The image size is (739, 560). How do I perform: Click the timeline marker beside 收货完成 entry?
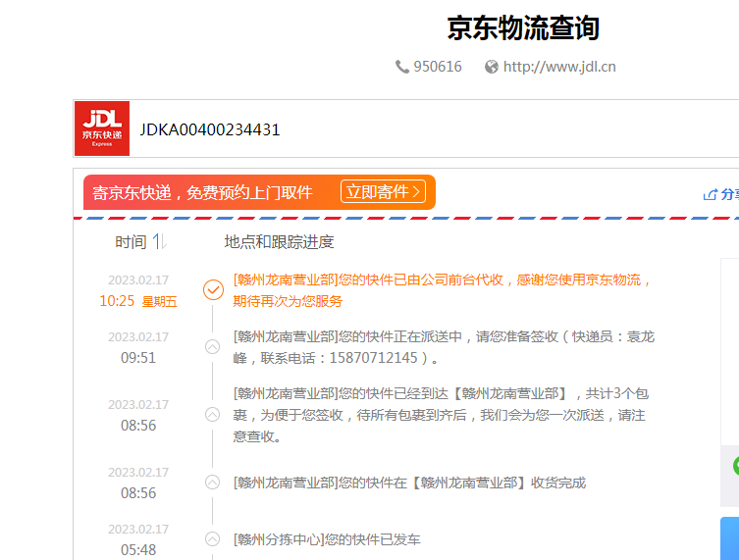tap(213, 483)
